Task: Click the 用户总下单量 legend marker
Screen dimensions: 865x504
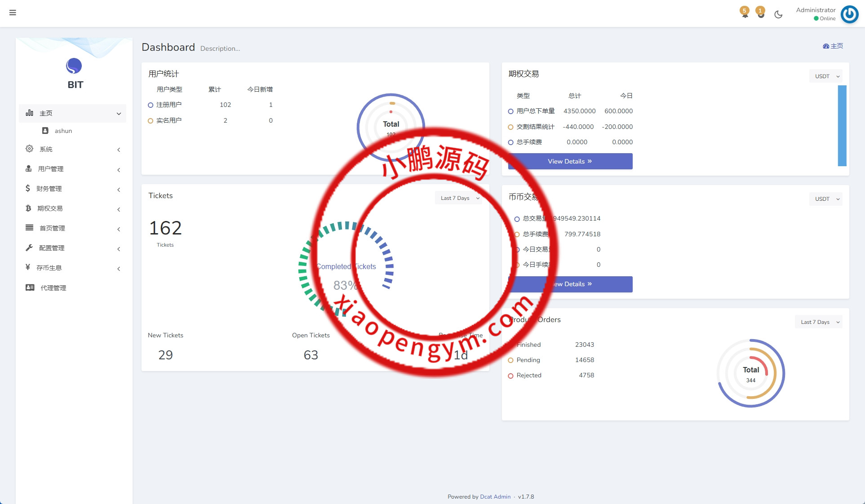Action: [510, 111]
